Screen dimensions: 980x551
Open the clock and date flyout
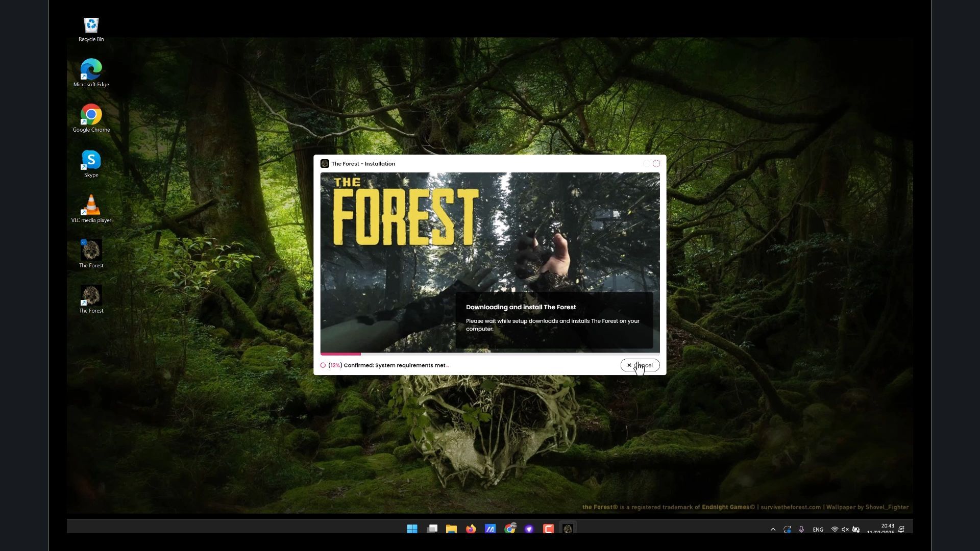point(880,529)
